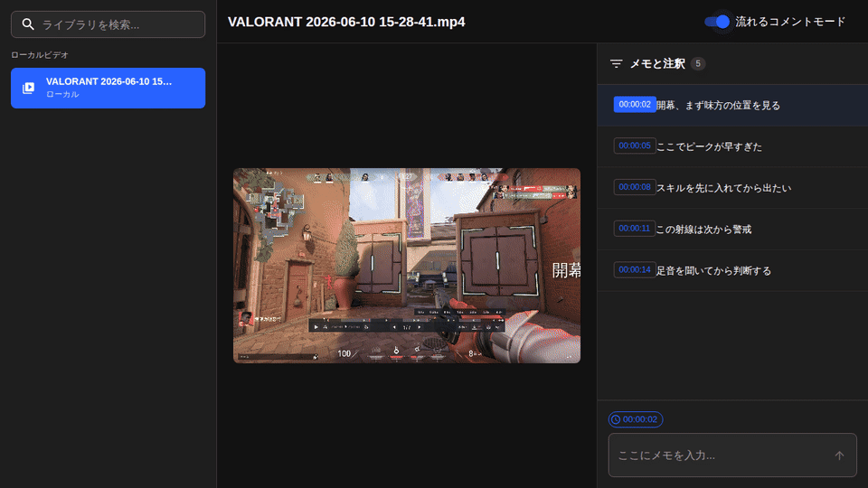
Task: Jump to timestamp 00:00:08 memo chip
Action: click(x=635, y=187)
